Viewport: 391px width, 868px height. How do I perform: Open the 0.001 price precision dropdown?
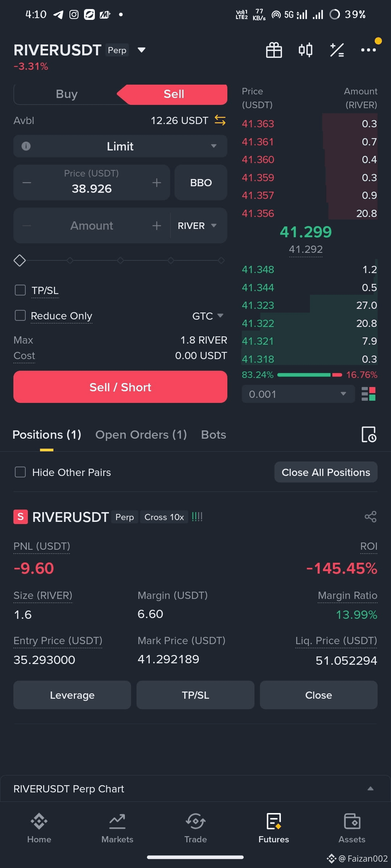298,394
